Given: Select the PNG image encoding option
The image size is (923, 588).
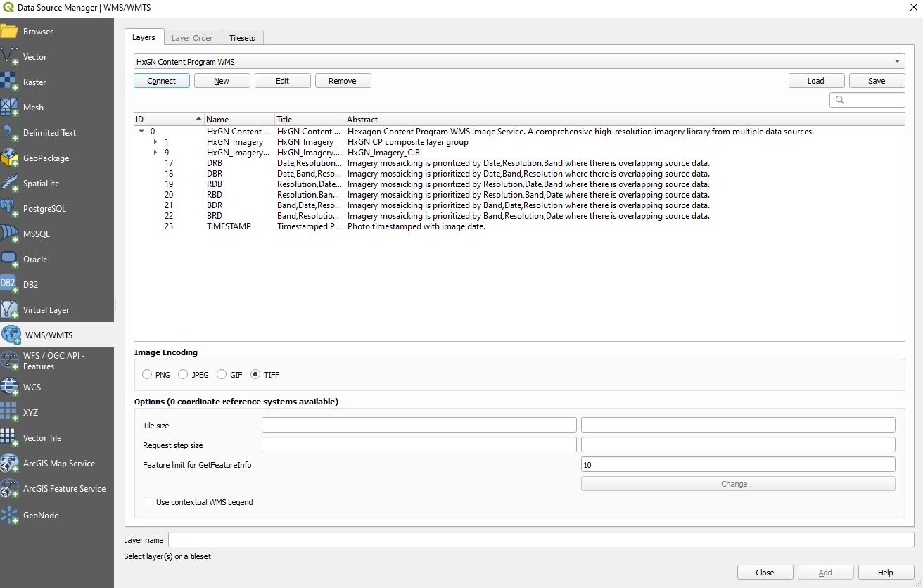Looking at the screenshot, I should point(147,375).
